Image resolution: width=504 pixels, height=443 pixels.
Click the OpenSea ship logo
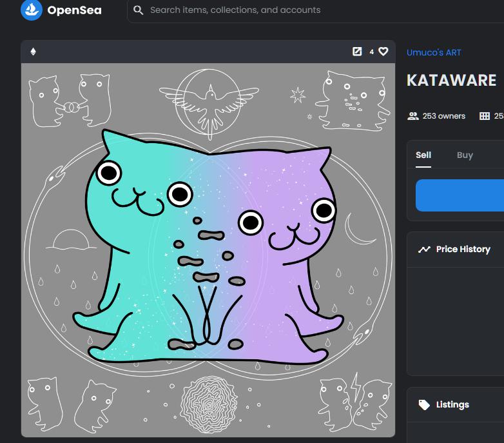pyautogui.click(x=32, y=10)
